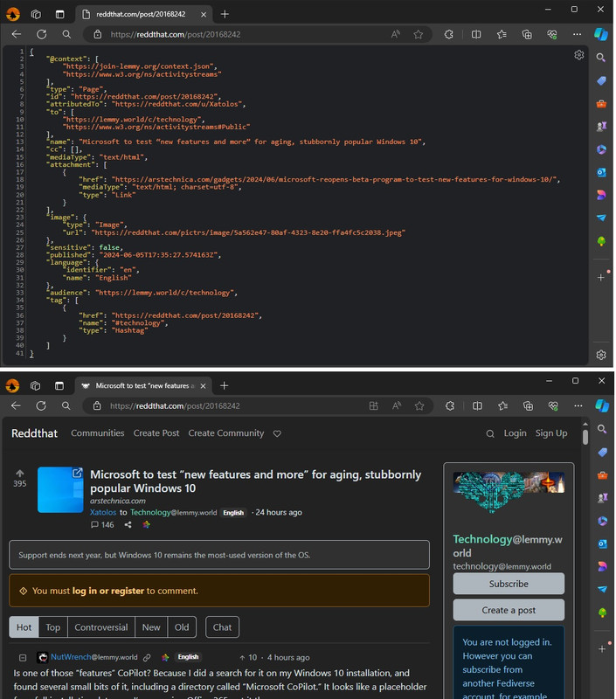Open Settings and more menu in top window
Screen dimensions: 616x699
578,34
